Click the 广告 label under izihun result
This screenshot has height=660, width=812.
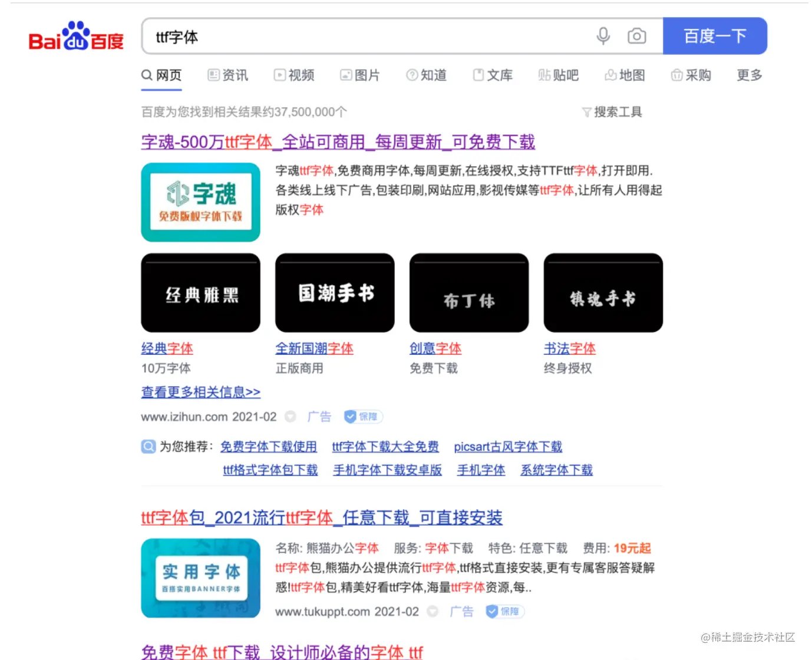click(319, 417)
